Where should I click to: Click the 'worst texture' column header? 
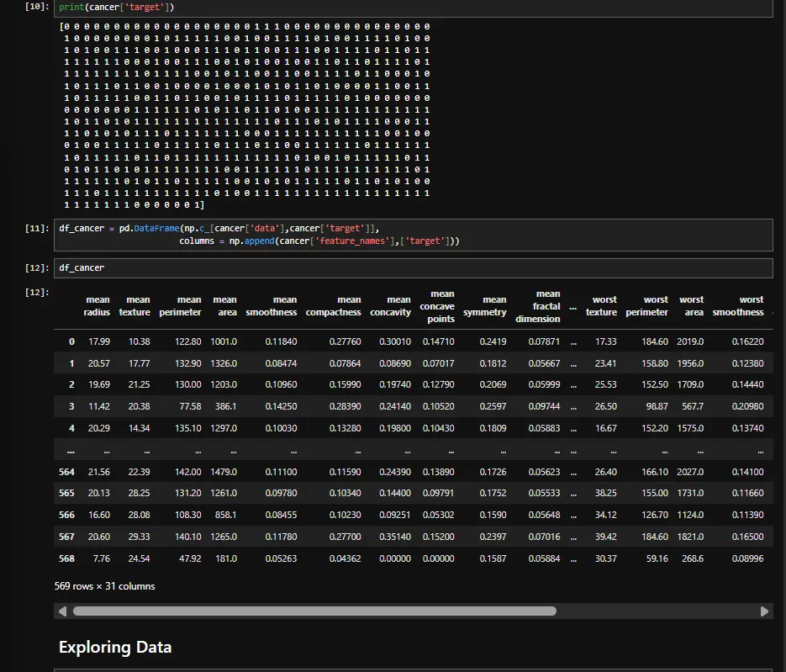coord(602,306)
